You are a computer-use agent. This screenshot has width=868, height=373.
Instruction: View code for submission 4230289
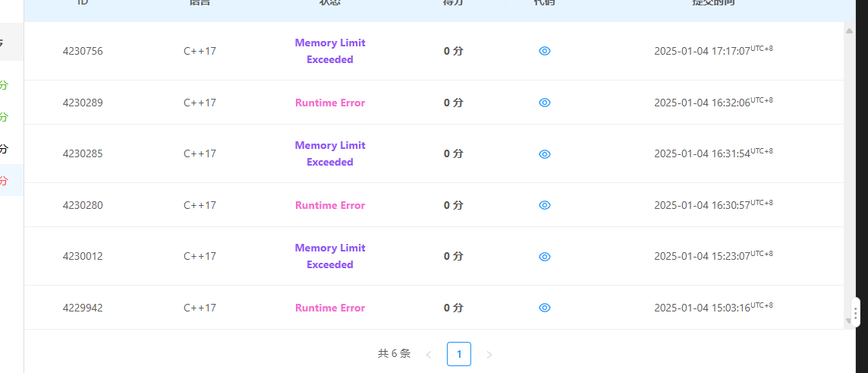coord(545,103)
